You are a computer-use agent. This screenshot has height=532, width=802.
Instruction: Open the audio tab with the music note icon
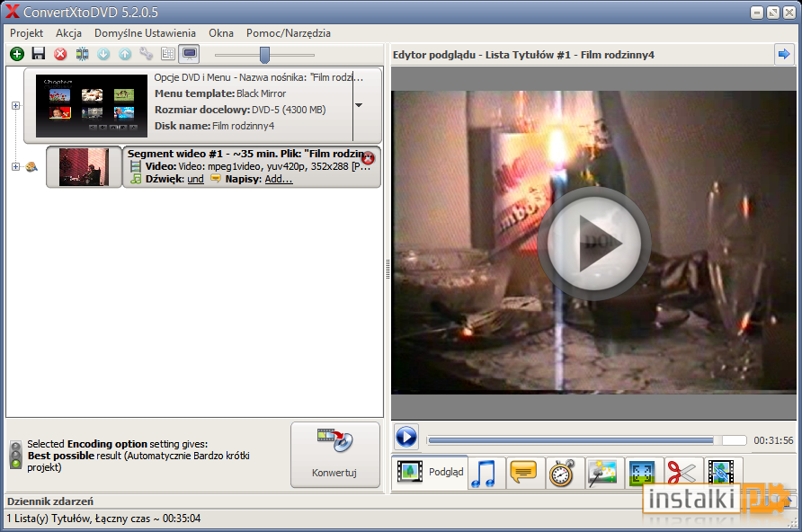click(486, 473)
